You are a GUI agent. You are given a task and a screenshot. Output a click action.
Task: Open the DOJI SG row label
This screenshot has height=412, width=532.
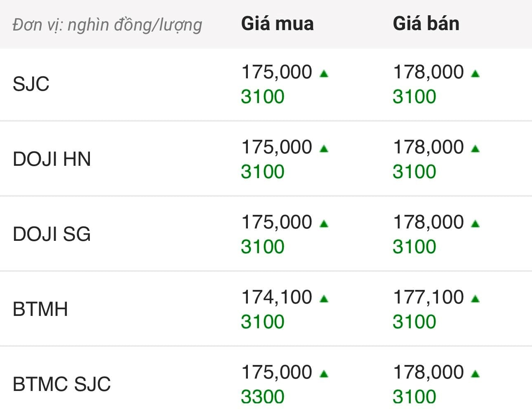point(52,234)
